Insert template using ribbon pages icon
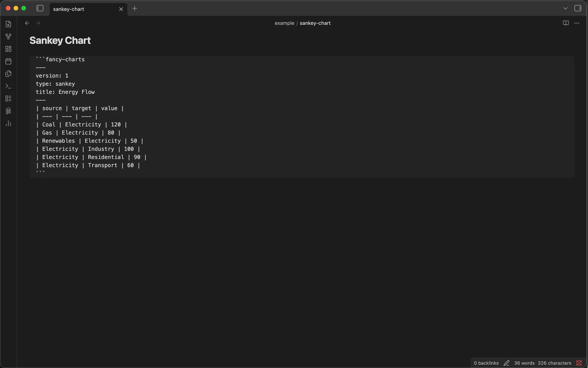 [8, 74]
